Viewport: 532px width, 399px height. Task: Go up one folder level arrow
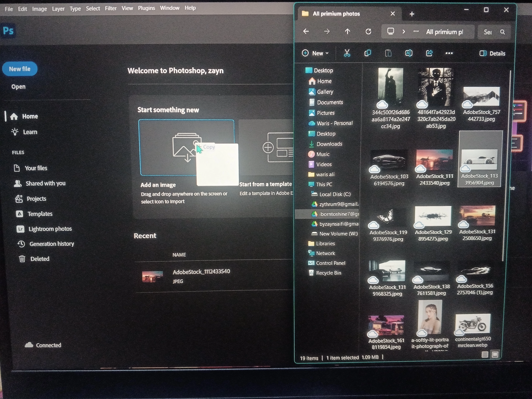coord(347,32)
